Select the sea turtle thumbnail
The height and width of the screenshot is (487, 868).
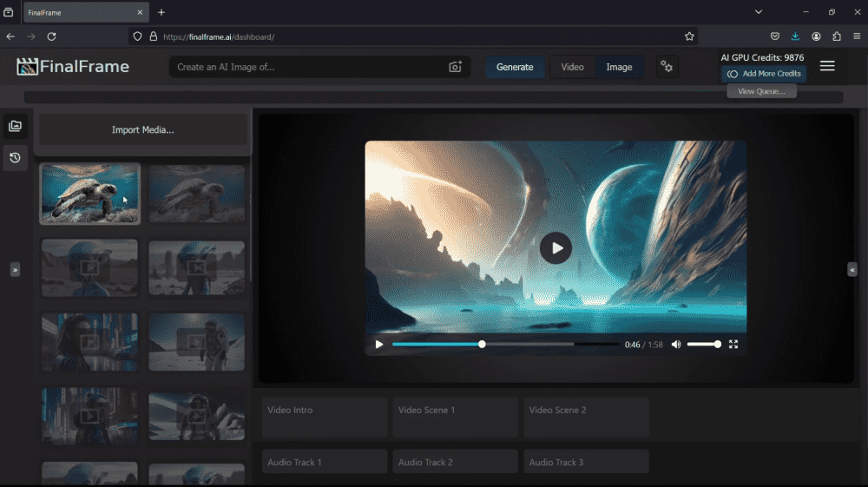[x=89, y=194]
